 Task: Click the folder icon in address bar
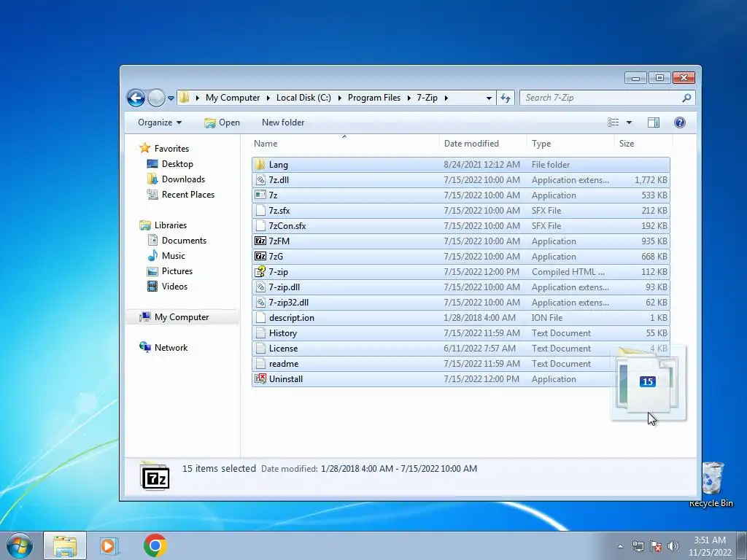pos(185,98)
